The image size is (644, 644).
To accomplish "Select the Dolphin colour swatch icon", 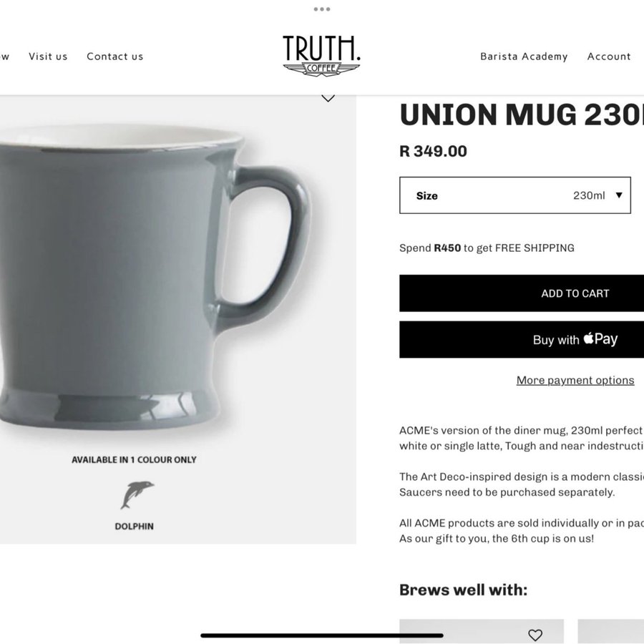I will [137, 494].
